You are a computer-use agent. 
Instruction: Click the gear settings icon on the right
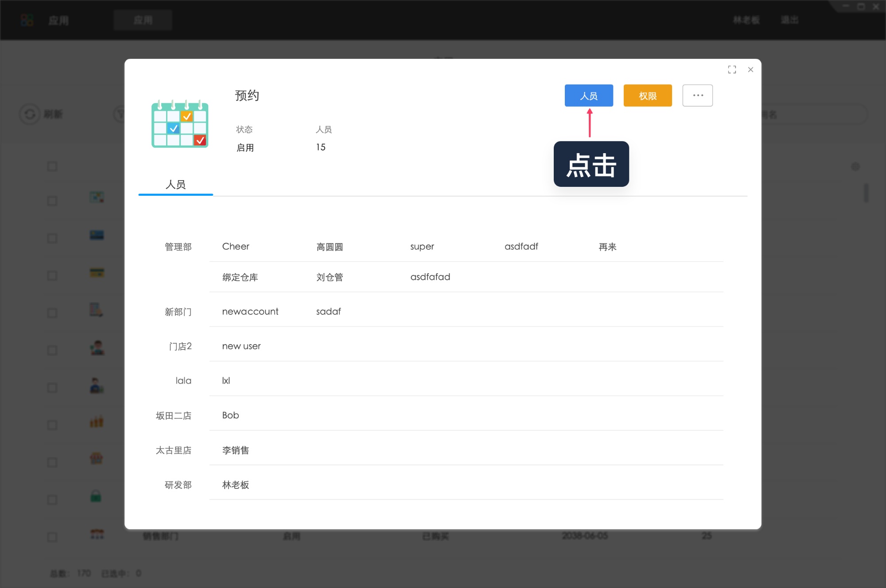856,166
